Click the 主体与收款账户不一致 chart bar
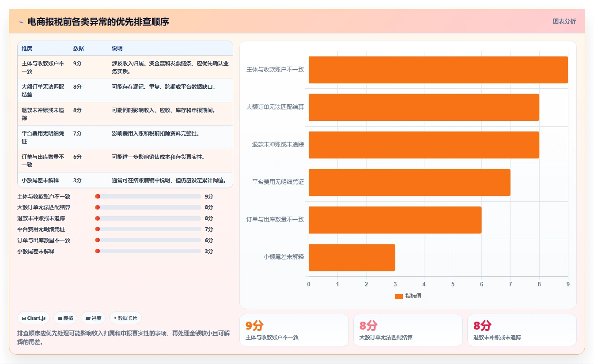Screen dimensions: 594x364 [x=438, y=70]
